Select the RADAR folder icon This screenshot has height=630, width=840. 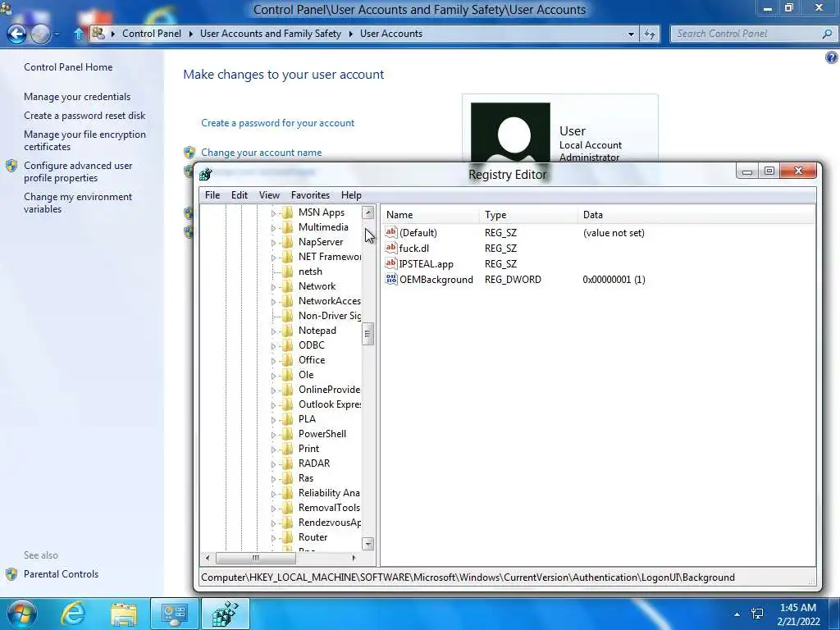coord(288,463)
